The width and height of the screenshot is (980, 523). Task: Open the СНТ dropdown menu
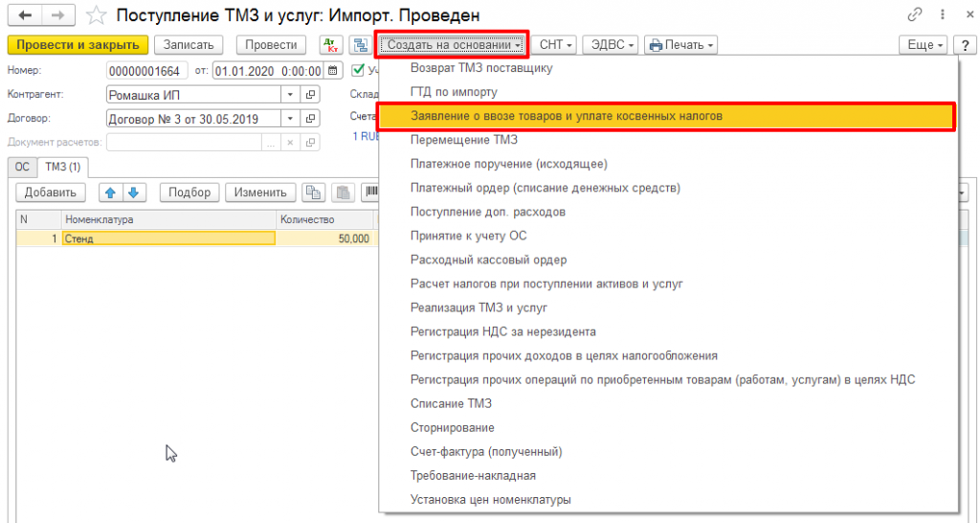click(555, 45)
